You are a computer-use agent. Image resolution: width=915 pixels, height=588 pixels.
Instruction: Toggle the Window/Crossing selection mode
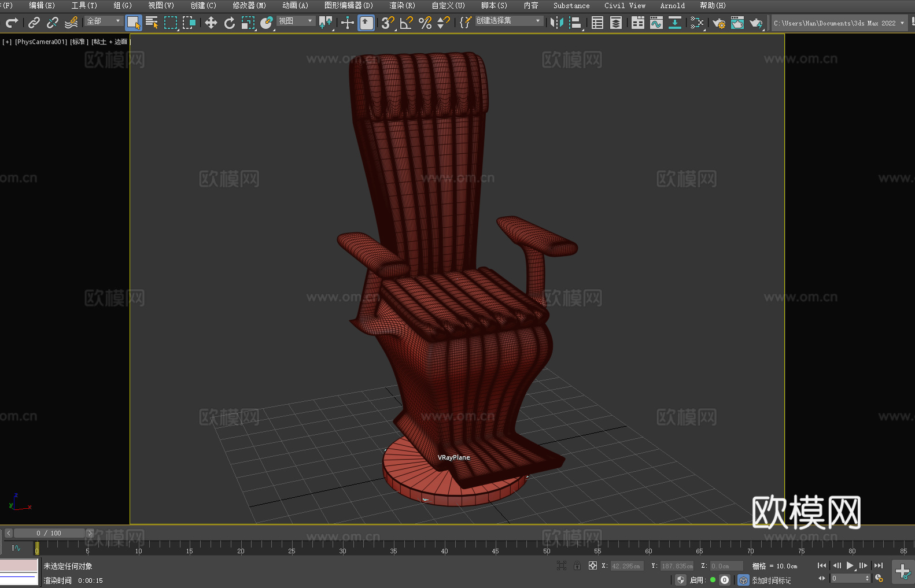pos(189,23)
